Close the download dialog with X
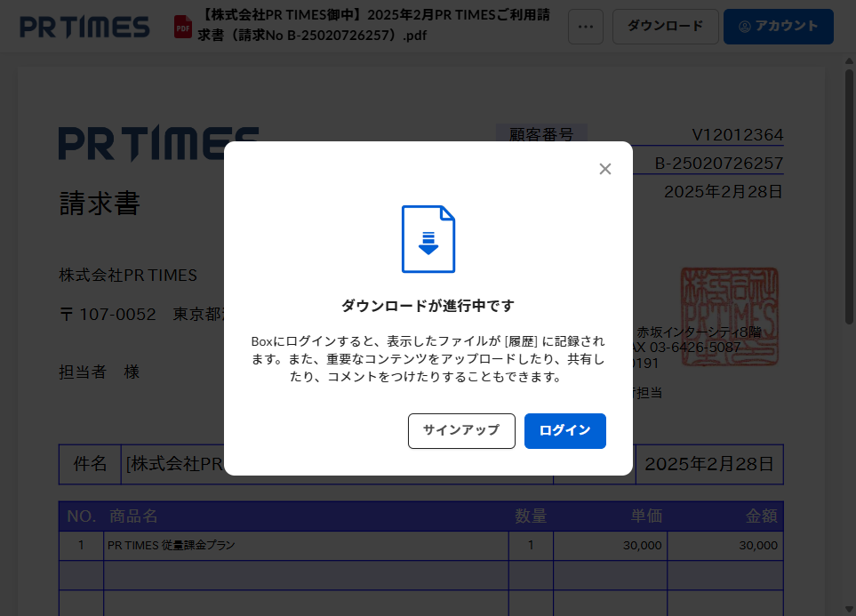Viewport: 856px width, 616px height. tap(604, 169)
